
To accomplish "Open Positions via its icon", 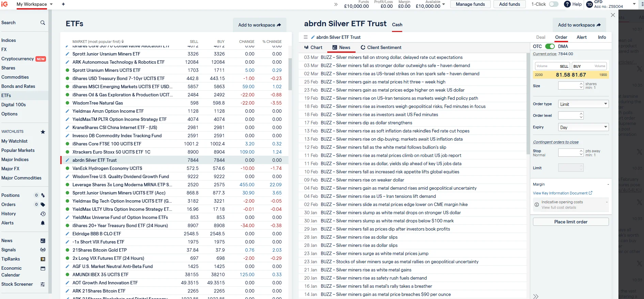I will pyautogui.click(x=43, y=195).
